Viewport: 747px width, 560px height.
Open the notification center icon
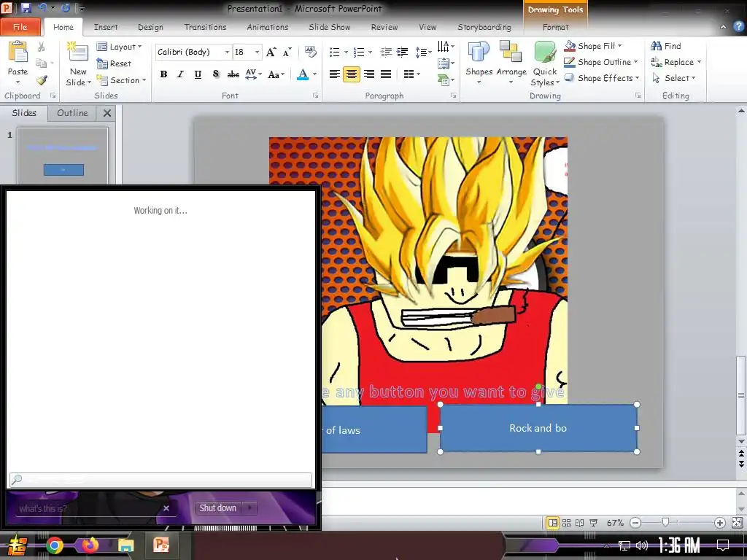723,545
